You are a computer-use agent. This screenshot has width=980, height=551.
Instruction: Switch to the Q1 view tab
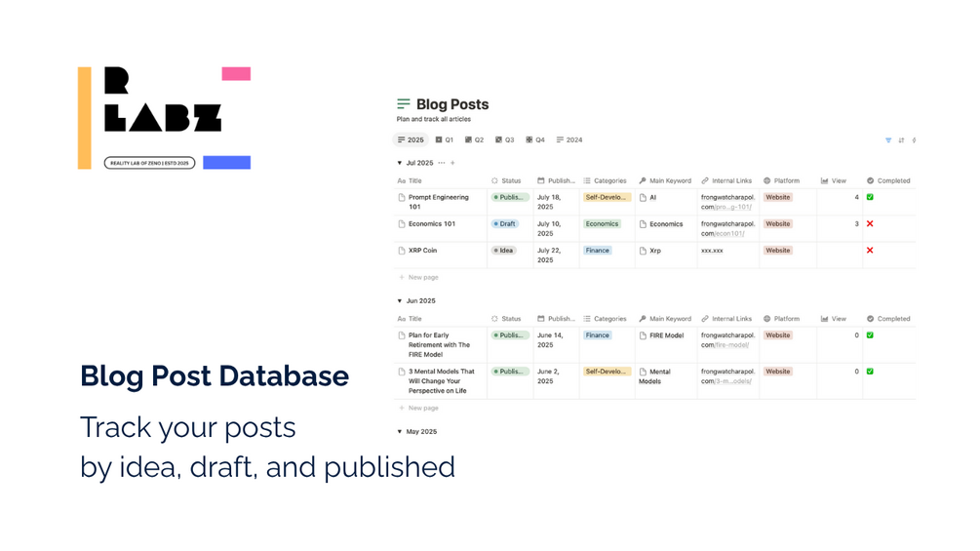pyautogui.click(x=445, y=139)
